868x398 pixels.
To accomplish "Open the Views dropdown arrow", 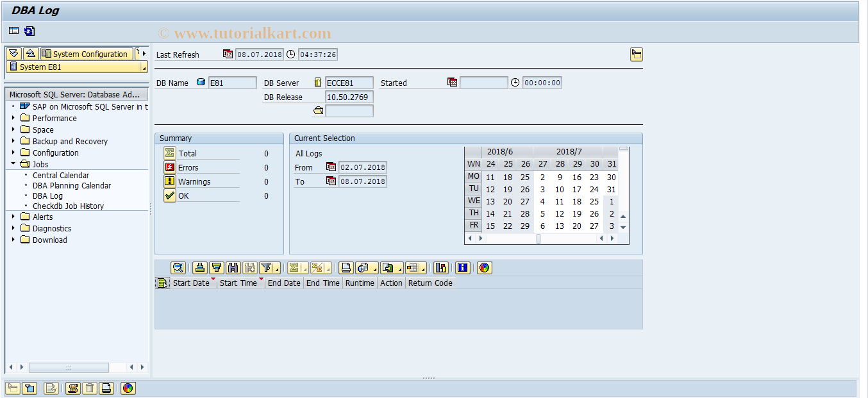I will pyautogui.click(x=374, y=268).
